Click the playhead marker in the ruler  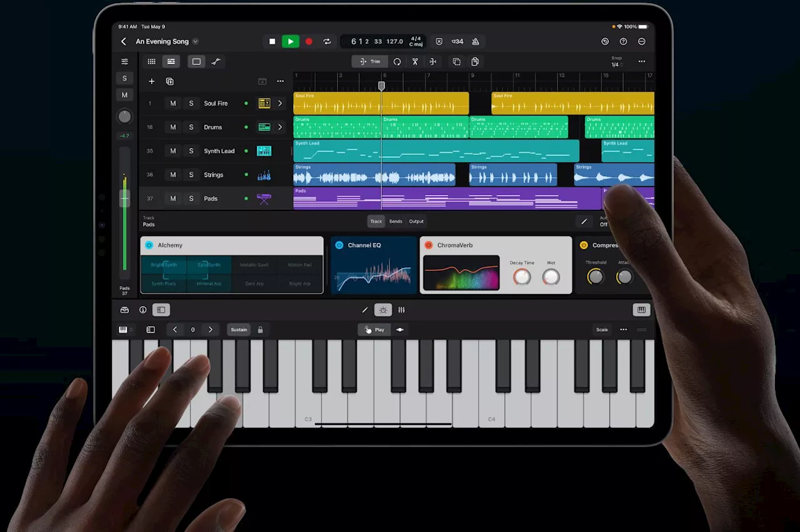pyautogui.click(x=381, y=86)
